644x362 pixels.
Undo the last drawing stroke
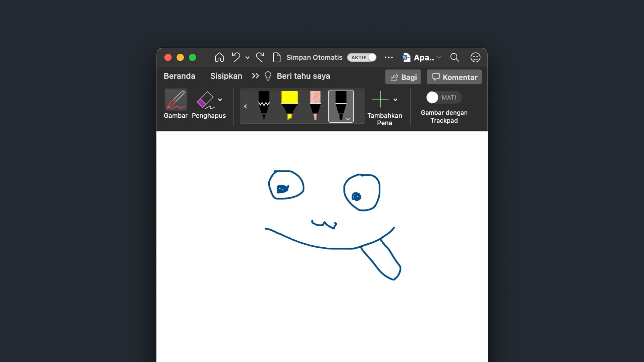[x=236, y=57]
